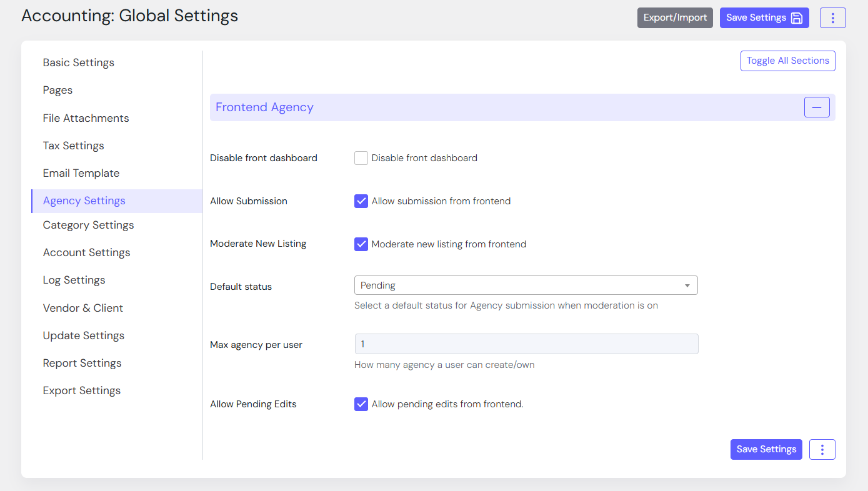Open File Attachments settings
868x491 pixels.
86,118
